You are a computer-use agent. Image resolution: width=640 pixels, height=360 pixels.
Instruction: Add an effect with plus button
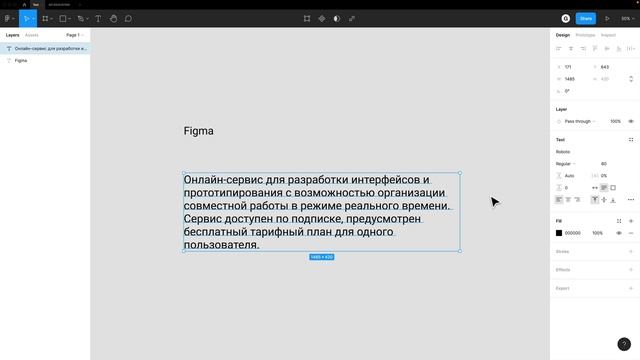point(631,270)
